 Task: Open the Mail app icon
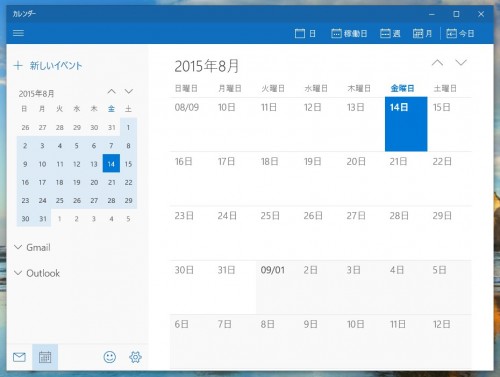tap(19, 357)
